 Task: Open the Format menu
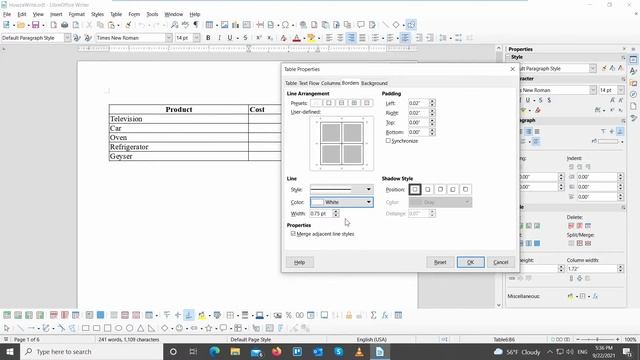point(76,14)
